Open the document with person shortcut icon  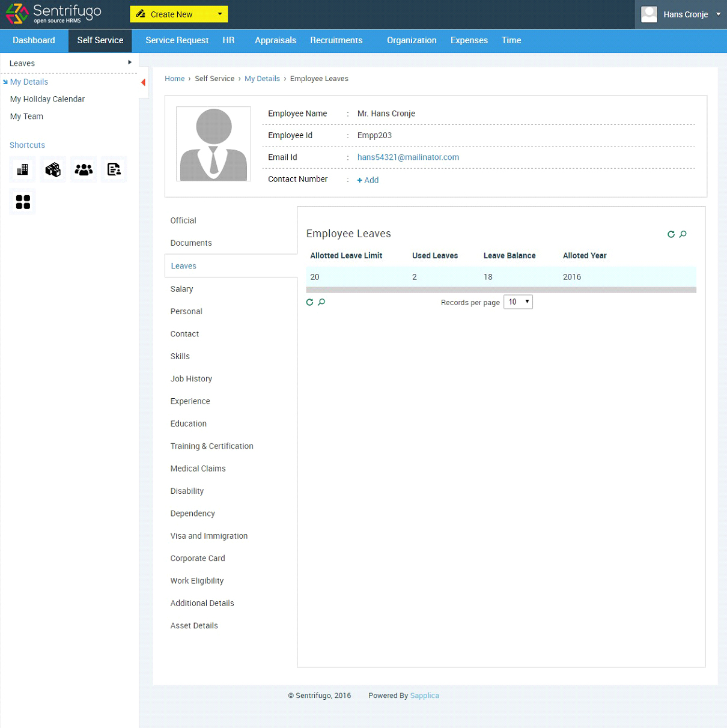coord(114,170)
